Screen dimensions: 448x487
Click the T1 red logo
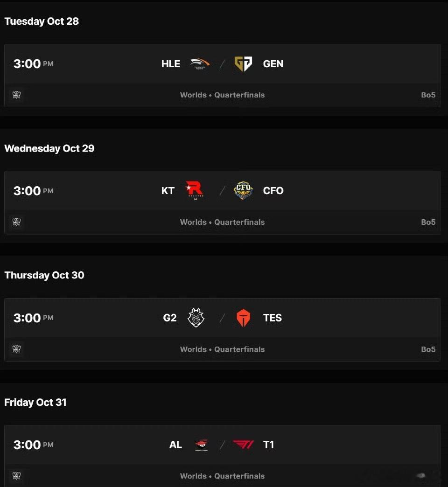(x=243, y=445)
